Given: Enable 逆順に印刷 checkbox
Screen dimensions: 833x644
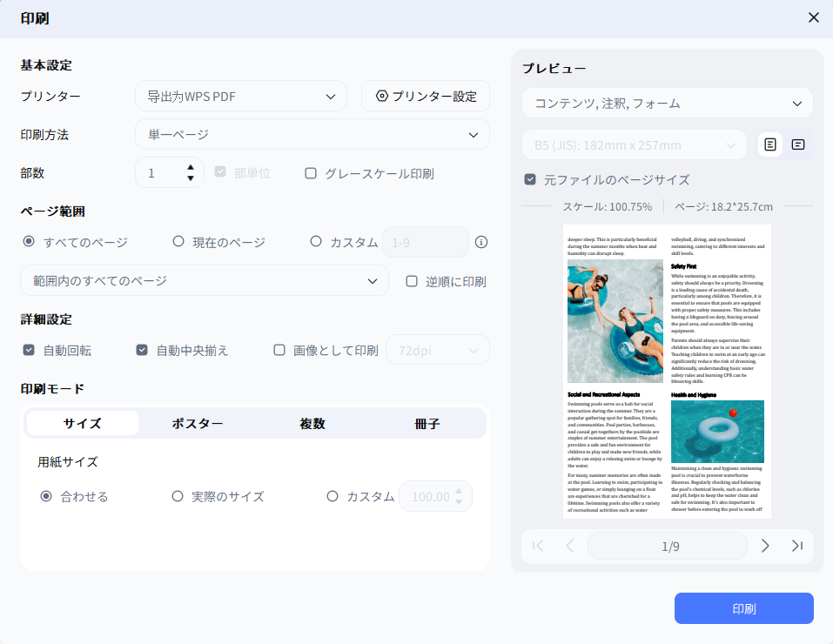Looking at the screenshot, I should (x=412, y=281).
